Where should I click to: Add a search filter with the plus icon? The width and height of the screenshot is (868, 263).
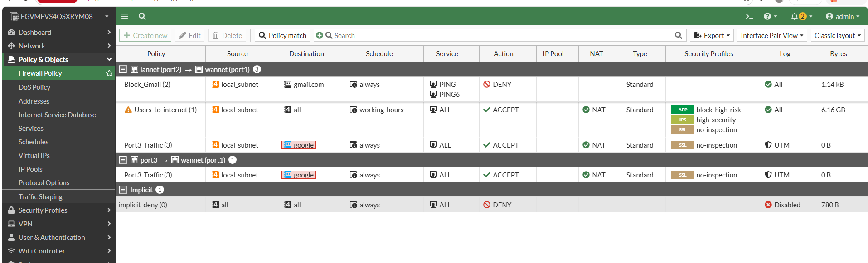(320, 35)
